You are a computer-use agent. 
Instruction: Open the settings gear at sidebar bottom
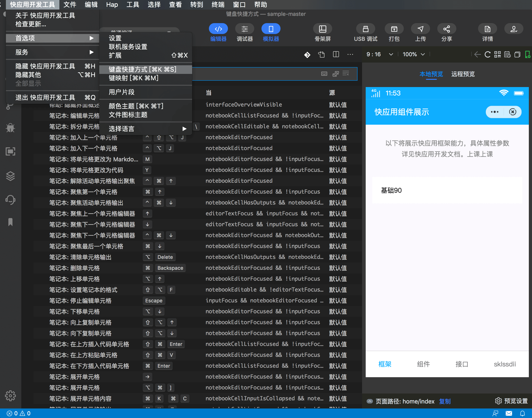[10, 396]
